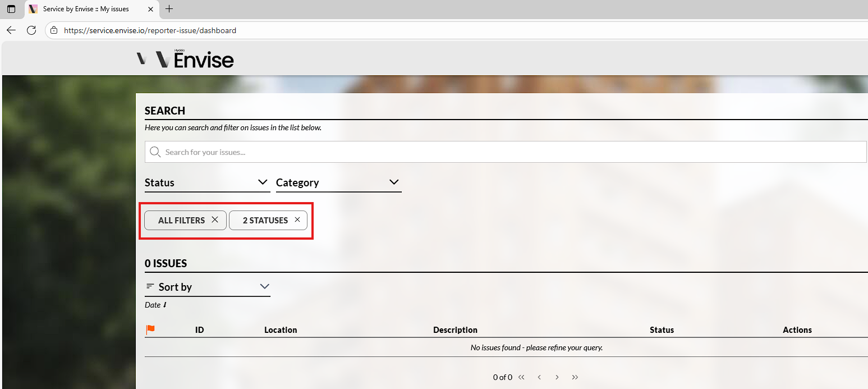The width and height of the screenshot is (868, 389).
Task: Jump to the last results page
Action: [575, 377]
